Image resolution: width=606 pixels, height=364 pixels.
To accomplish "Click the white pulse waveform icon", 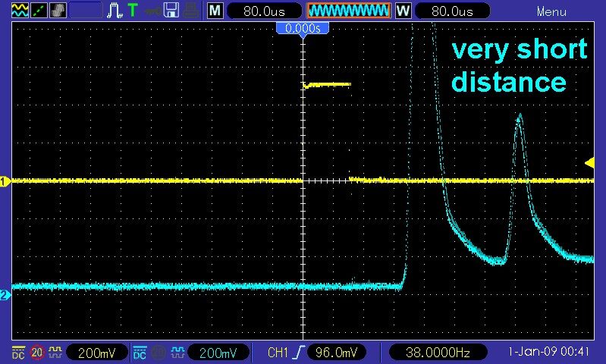I will pyautogui.click(x=115, y=11).
